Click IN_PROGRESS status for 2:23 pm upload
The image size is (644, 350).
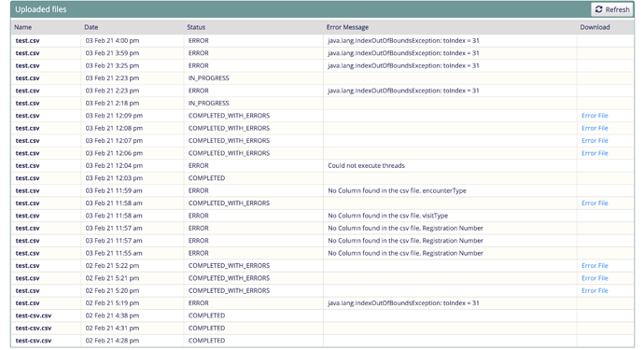pos(209,78)
